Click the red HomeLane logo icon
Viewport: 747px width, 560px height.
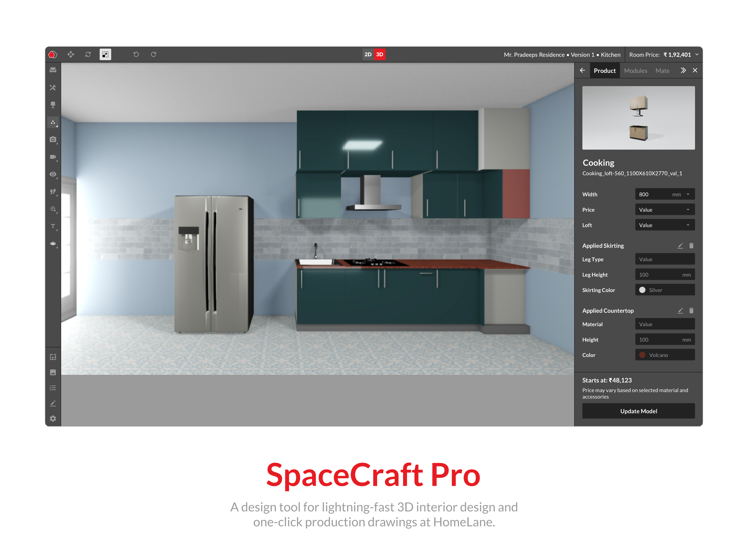click(53, 54)
